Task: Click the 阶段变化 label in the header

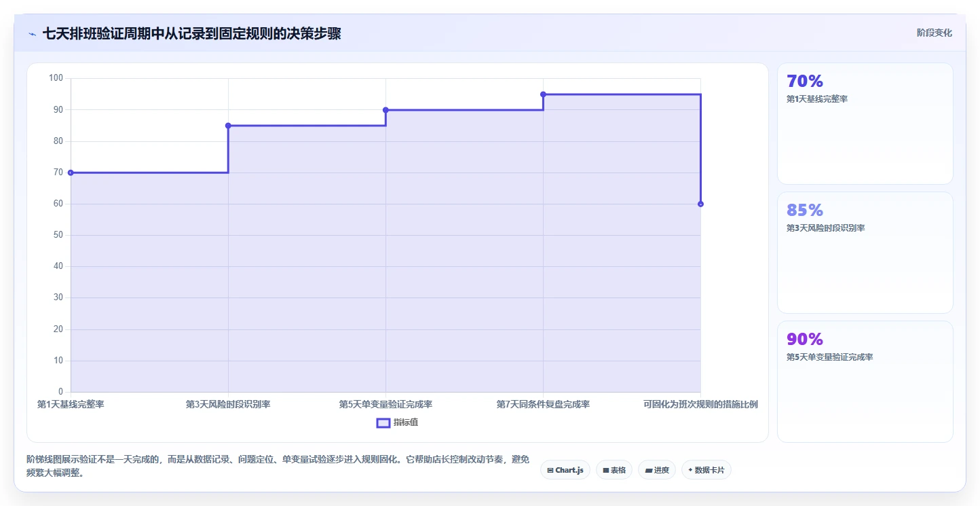Action: tap(934, 33)
